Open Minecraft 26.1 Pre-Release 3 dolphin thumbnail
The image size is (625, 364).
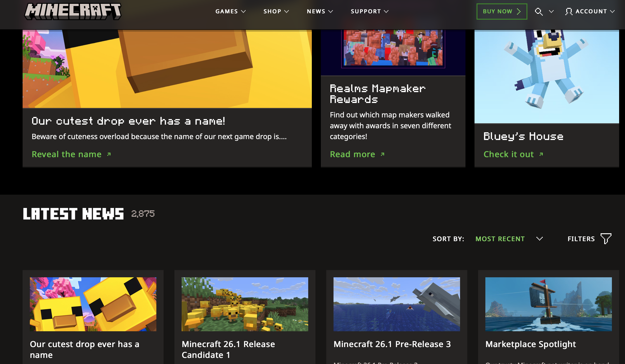pyautogui.click(x=396, y=304)
